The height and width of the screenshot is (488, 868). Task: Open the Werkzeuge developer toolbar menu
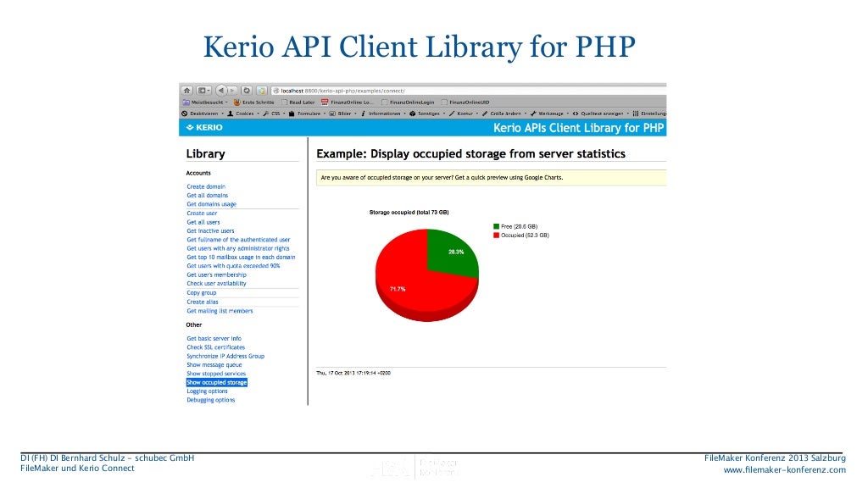coord(549,114)
